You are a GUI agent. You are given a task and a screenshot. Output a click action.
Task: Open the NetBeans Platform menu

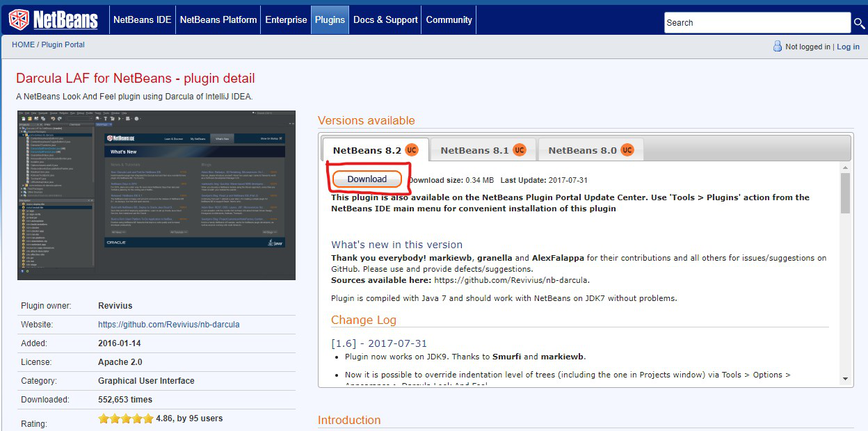point(218,19)
